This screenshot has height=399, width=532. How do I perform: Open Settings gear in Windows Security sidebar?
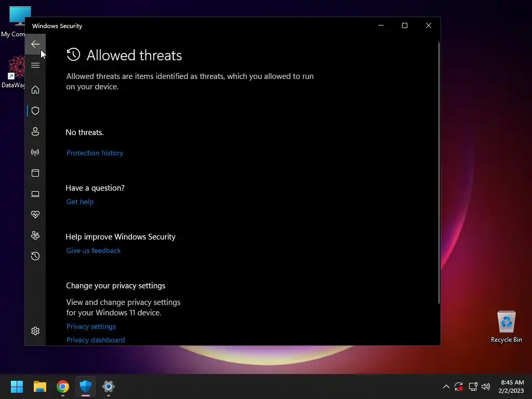point(35,331)
